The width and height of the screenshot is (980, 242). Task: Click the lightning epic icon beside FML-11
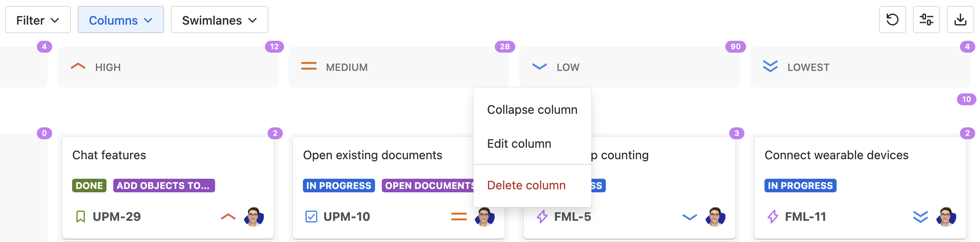click(x=773, y=217)
